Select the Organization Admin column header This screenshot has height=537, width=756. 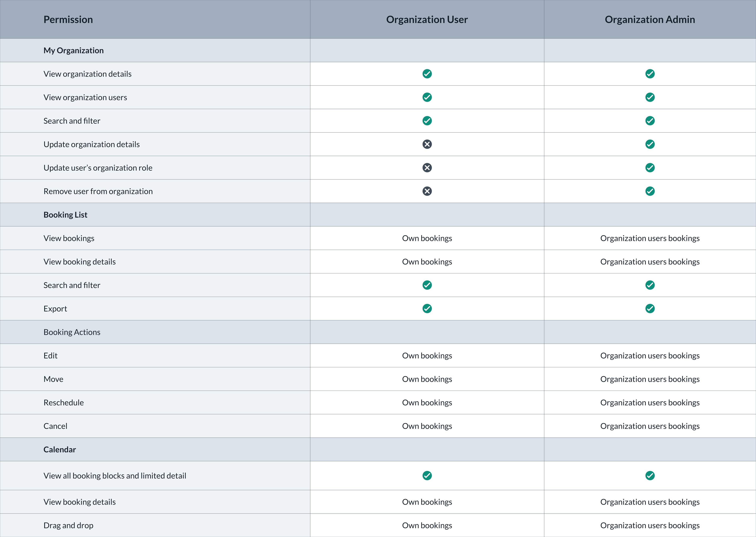click(x=650, y=19)
